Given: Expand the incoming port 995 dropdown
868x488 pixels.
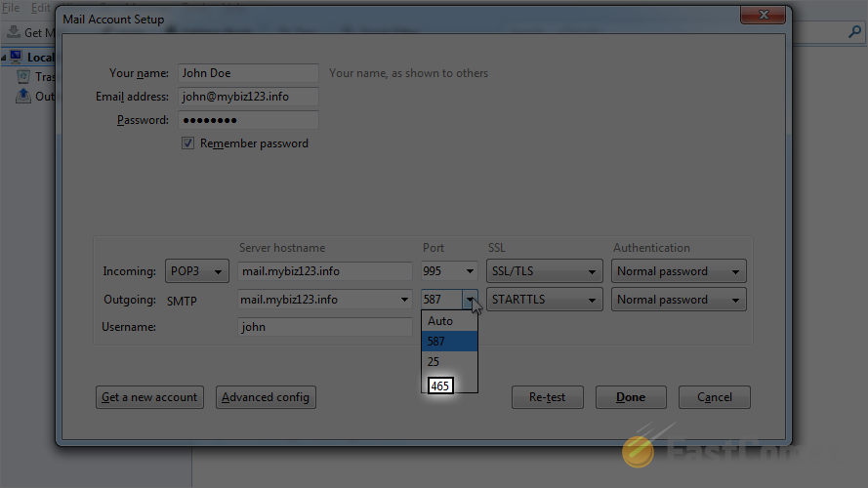Looking at the screenshot, I should click(450, 271).
